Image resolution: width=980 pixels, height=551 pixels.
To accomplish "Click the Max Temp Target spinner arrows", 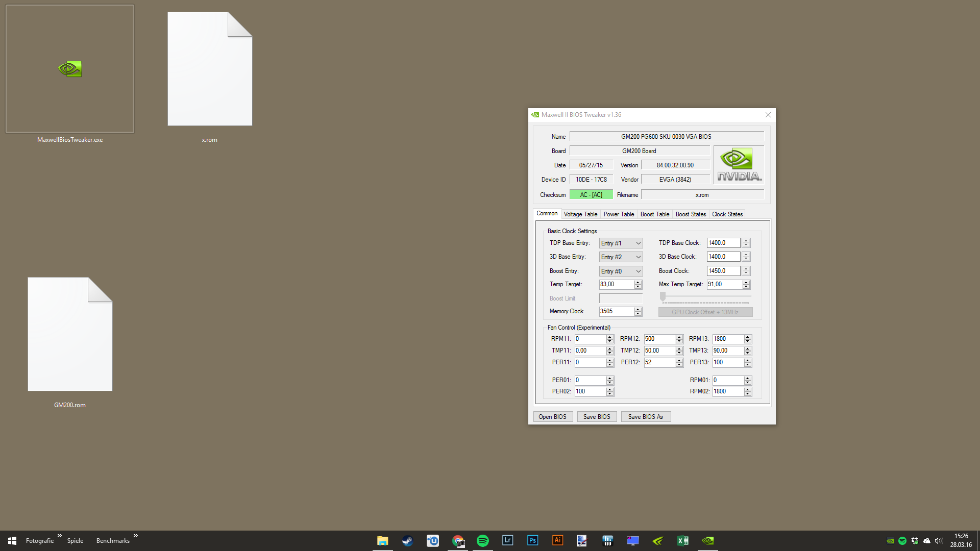I will click(746, 285).
